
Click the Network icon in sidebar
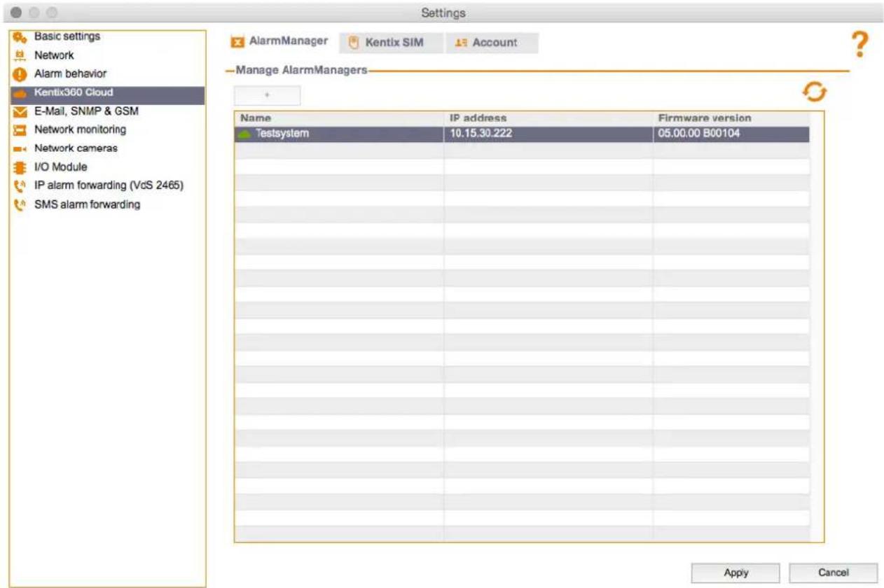click(20, 55)
